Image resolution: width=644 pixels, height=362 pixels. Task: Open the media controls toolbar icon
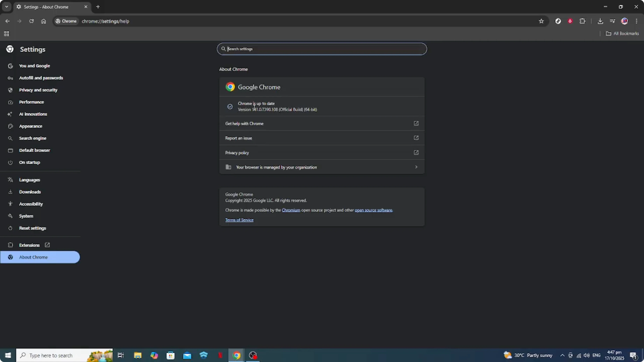tap(612, 21)
